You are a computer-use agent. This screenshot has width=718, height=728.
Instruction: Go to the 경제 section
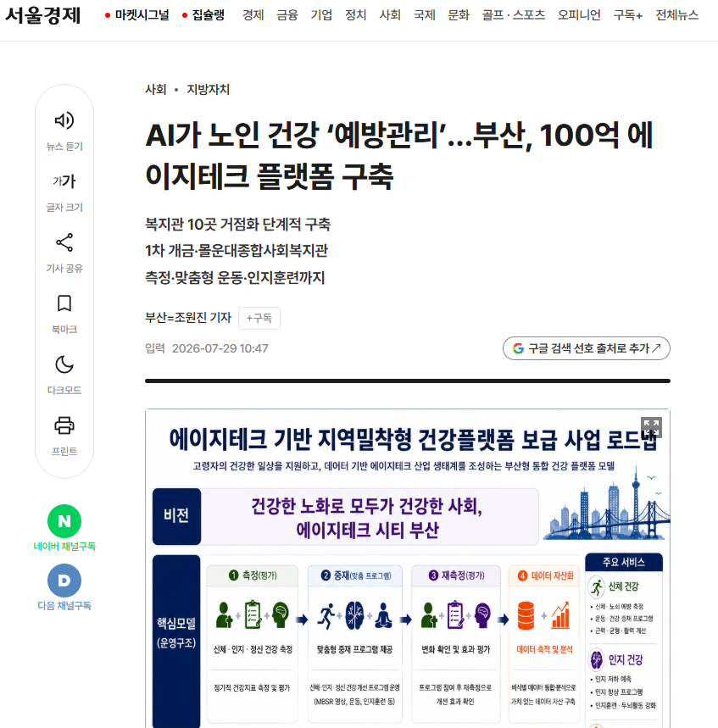253,15
